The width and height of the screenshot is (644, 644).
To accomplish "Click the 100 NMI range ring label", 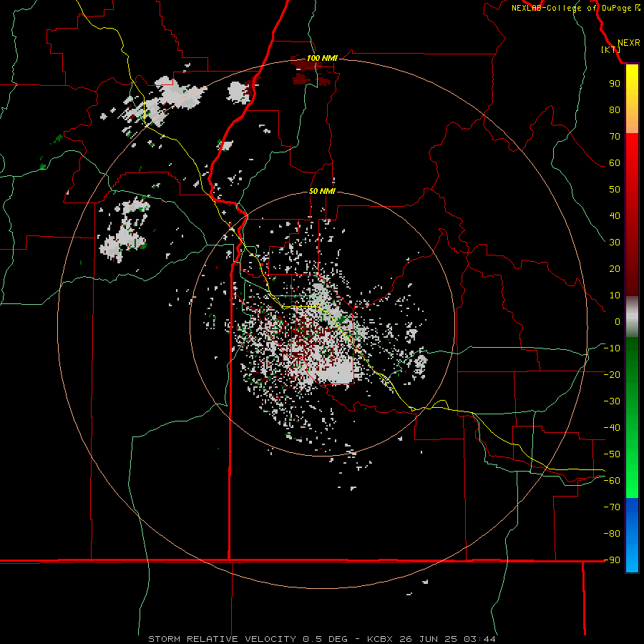I will 322,58.
